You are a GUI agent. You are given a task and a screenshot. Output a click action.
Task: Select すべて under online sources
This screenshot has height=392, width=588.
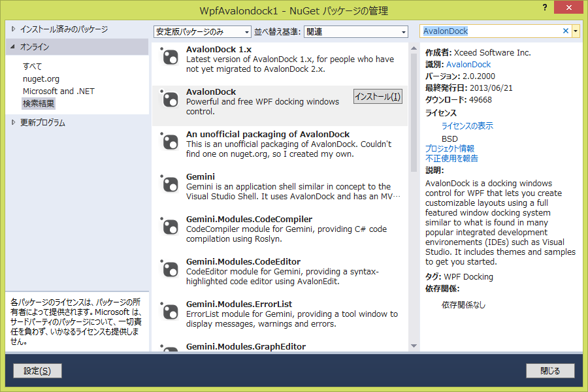[32, 67]
